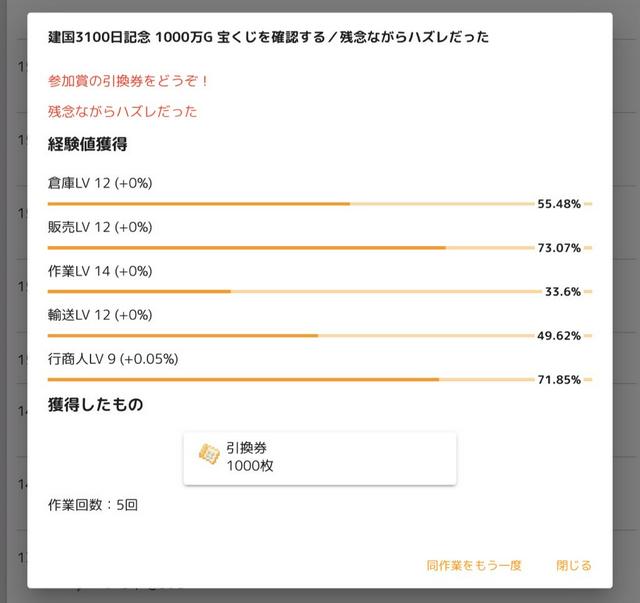Click the 作業LV 14 progress bar

click(x=290, y=291)
